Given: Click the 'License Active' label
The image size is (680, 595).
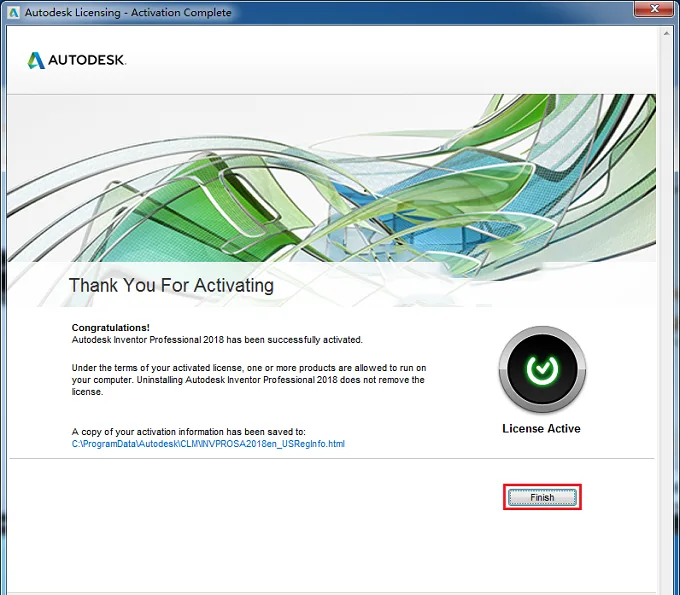Looking at the screenshot, I should coord(541,428).
